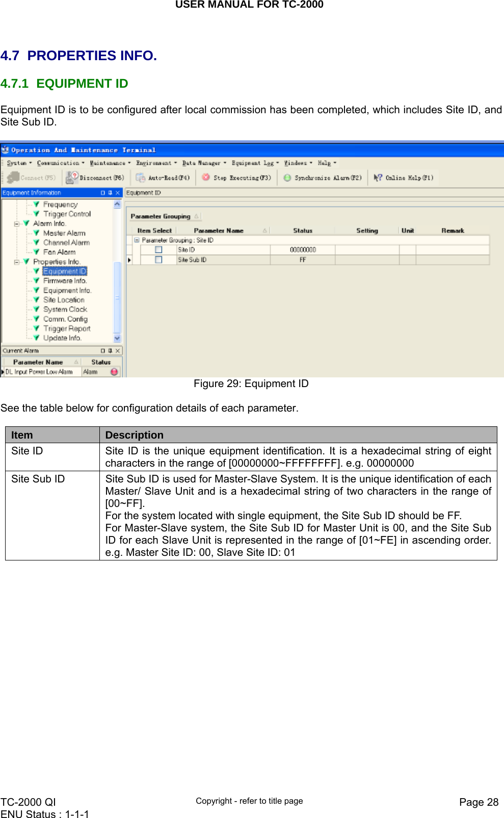Float the Current Alarm panel window

[103, 351]
